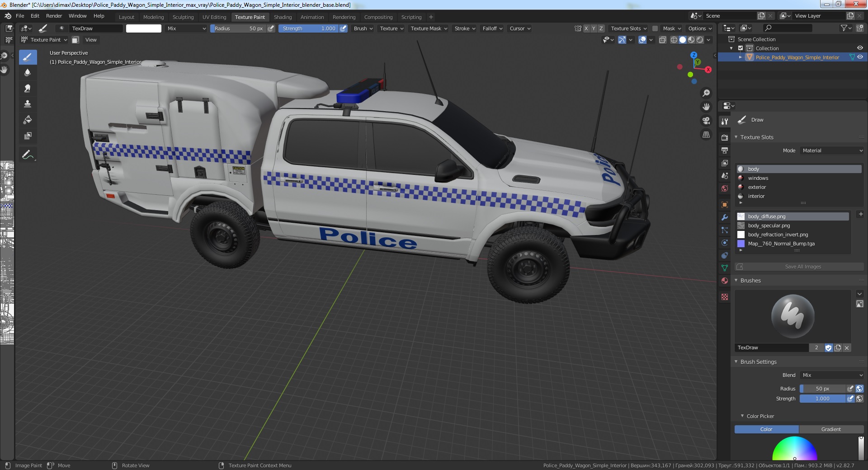This screenshot has width=868, height=470.
Task: Adjust the Radius slider in Brush Settings
Action: [822, 389]
